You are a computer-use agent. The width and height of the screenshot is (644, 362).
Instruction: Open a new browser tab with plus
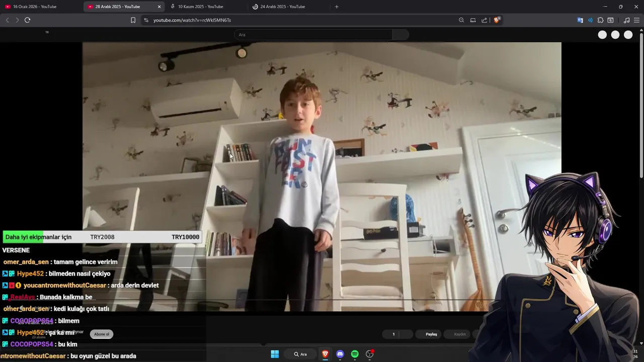[337, 7]
